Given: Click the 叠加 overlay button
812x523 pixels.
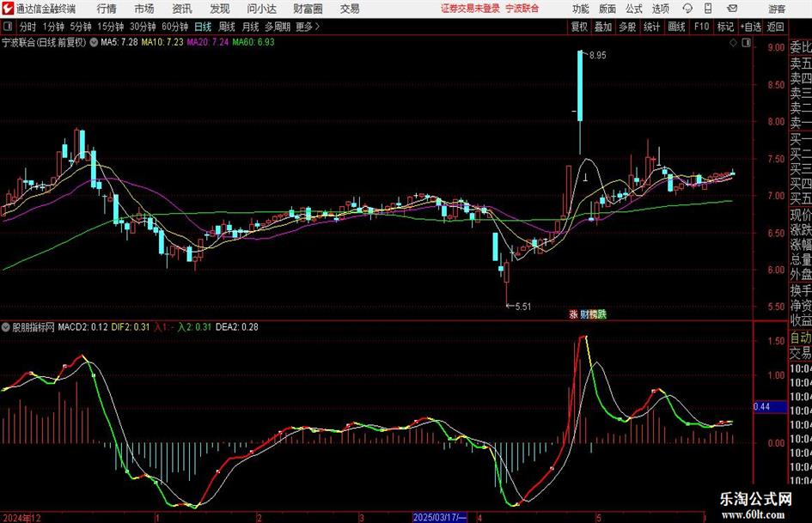Looking at the screenshot, I should pos(603,27).
